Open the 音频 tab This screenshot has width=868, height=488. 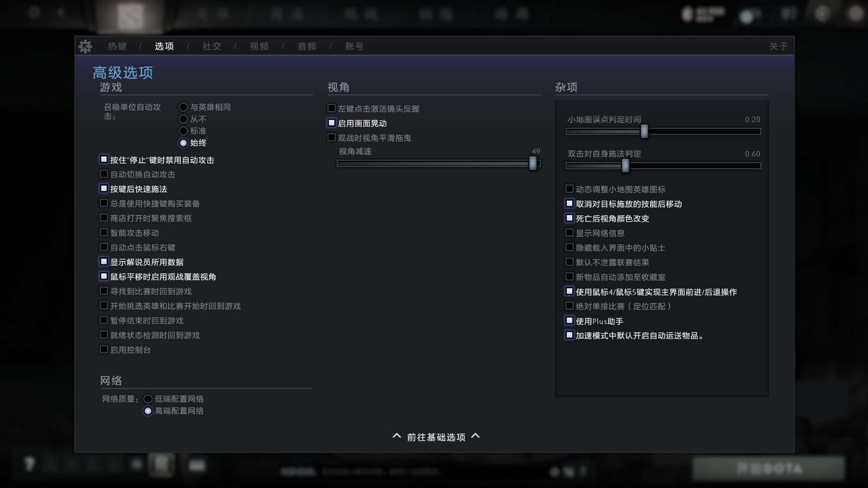click(306, 46)
